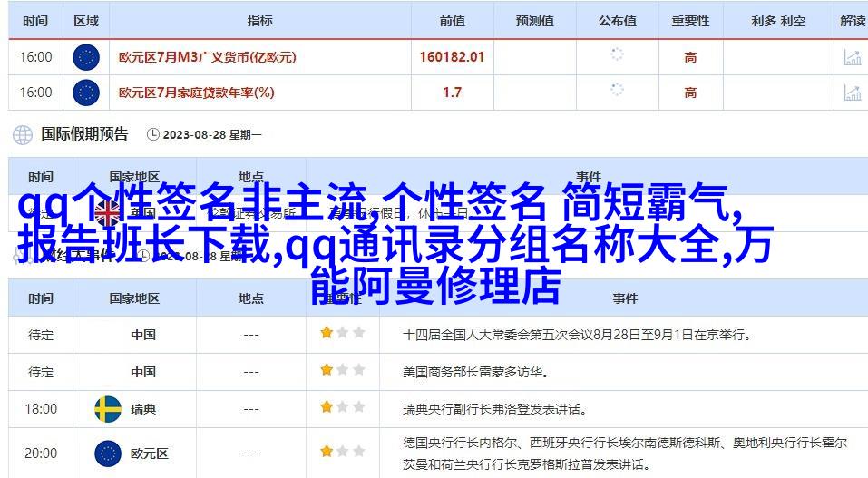Click 16:00 time in household loans row
This screenshot has height=478, width=868.
pos(36,93)
